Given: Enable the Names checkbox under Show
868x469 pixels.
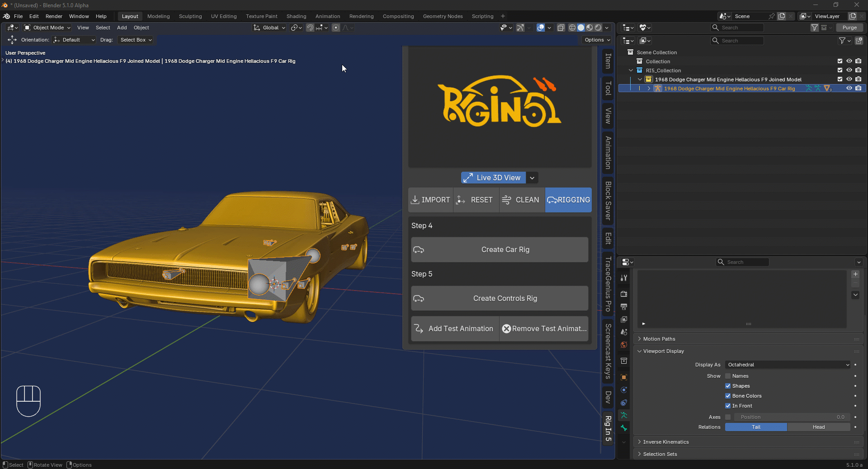Looking at the screenshot, I should coord(728,376).
